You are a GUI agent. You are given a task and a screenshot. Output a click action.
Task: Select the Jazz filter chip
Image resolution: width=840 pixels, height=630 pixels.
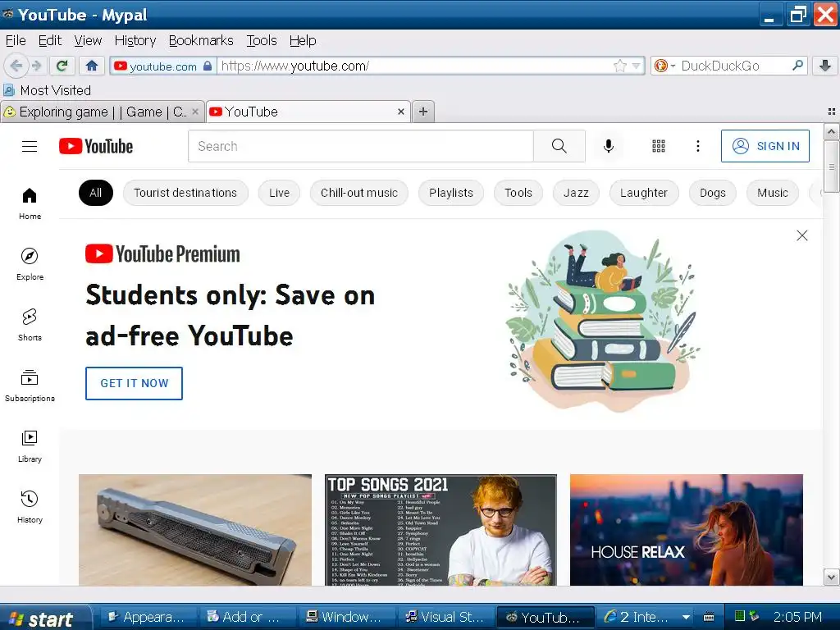tap(576, 193)
